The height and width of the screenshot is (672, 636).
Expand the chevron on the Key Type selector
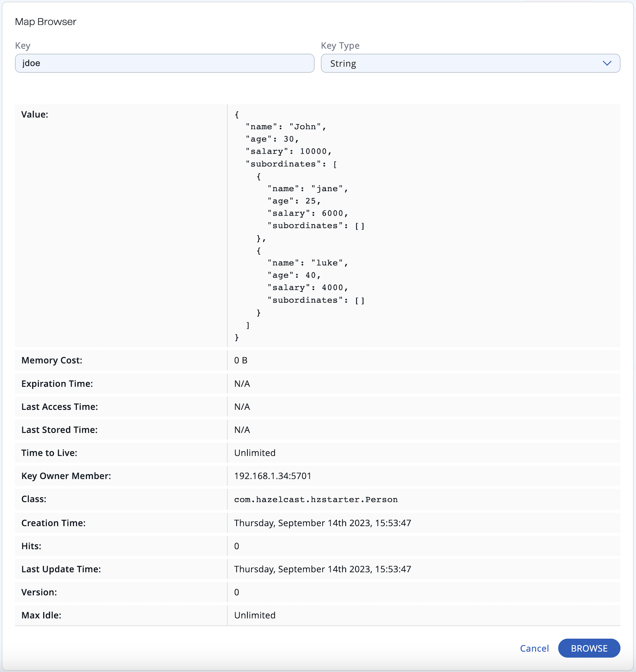click(x=607, y=63)
